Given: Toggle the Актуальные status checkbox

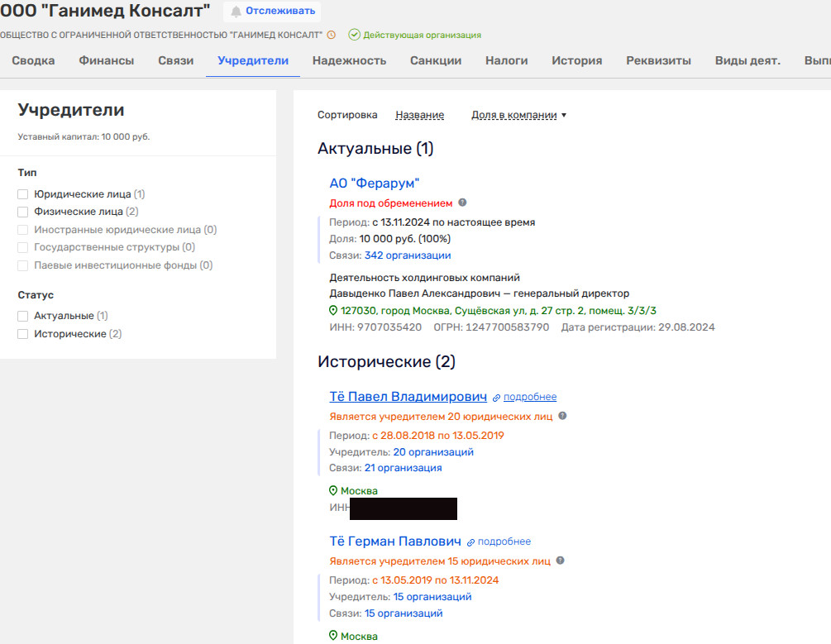Looking at the screenshot, I should [23, 316].
